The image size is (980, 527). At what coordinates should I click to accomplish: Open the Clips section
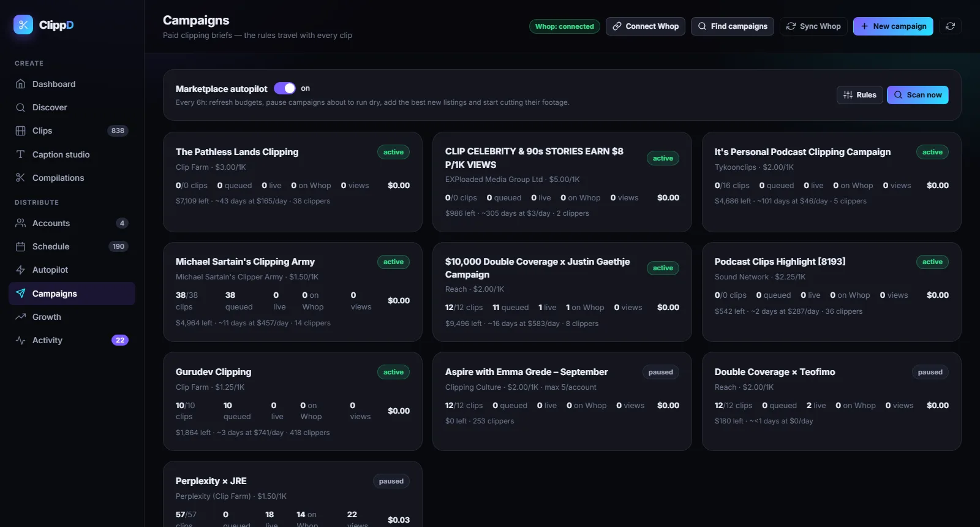tap(72, 131)
